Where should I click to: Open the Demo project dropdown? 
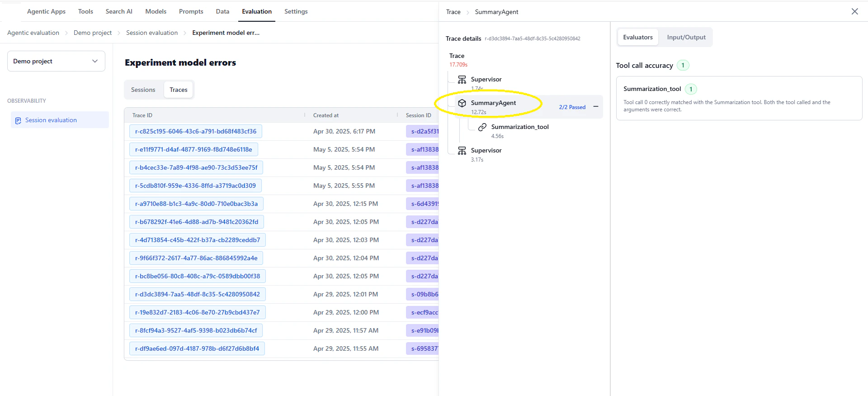[x=56, y=61]
